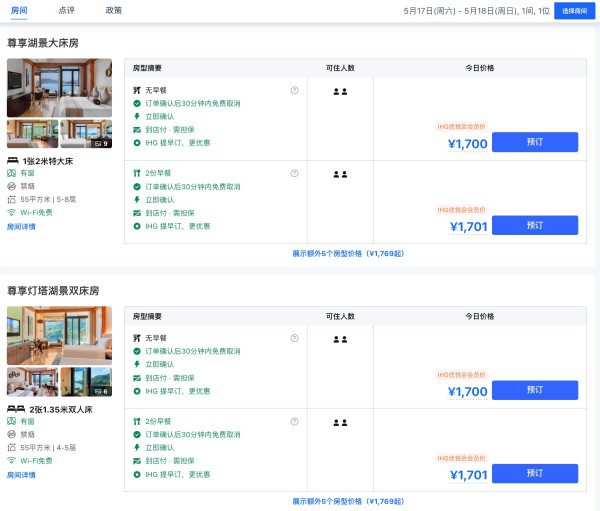Viewport: 600px width, 511px height.
Task: Click the ¥1,701 price of 尊享湖景大床房
Action: 468,227
